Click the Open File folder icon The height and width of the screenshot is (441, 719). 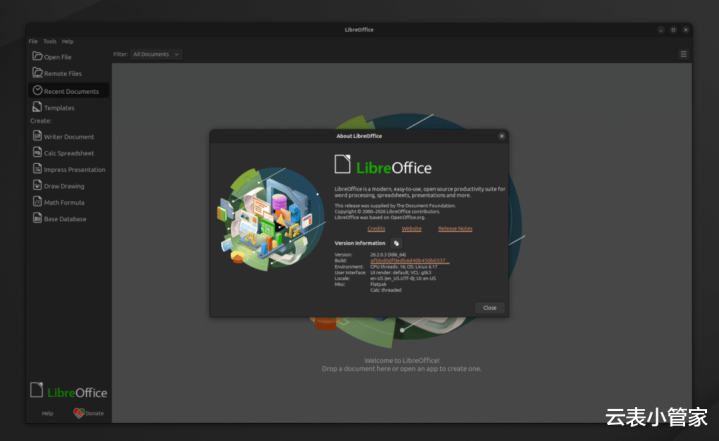[x=37, y=56]
